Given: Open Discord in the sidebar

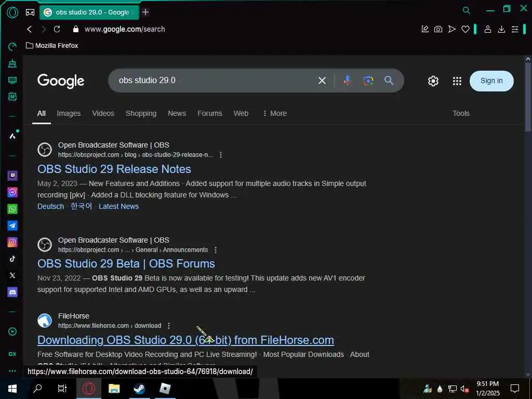Looking at the screenshot, I should pyautogui.click(x=12, y=292).
